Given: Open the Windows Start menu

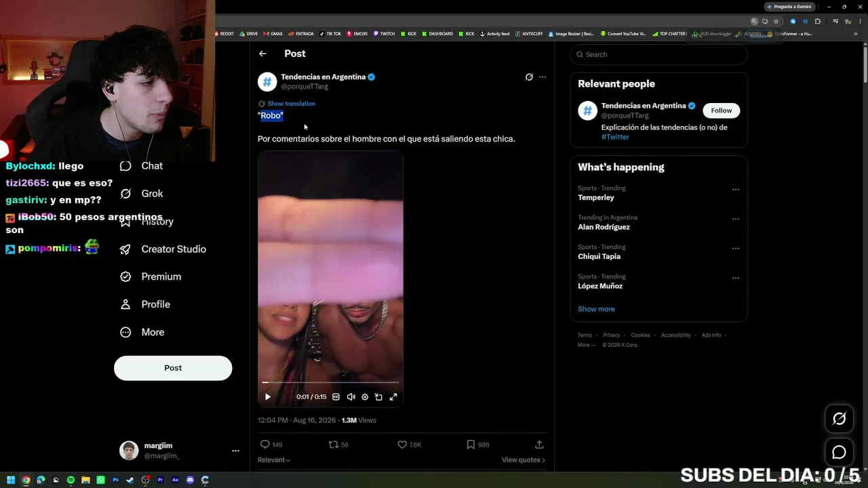Looking at the screenshot, I should (11, 481).
